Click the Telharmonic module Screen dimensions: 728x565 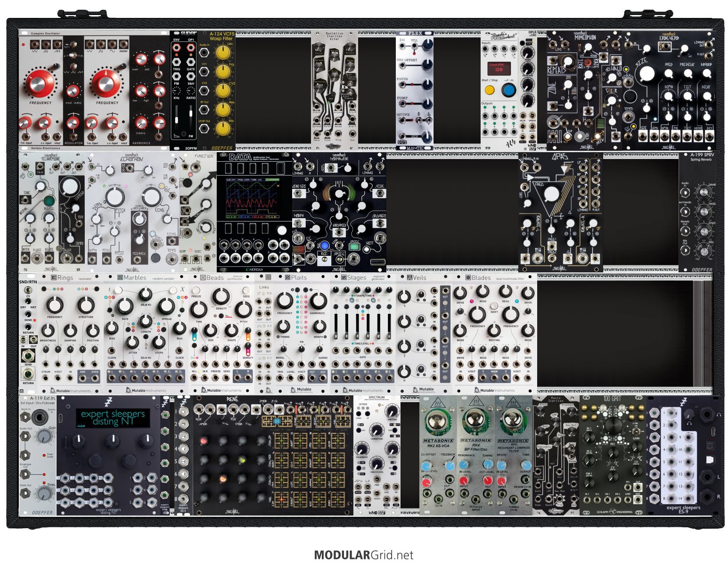(52, 212)
